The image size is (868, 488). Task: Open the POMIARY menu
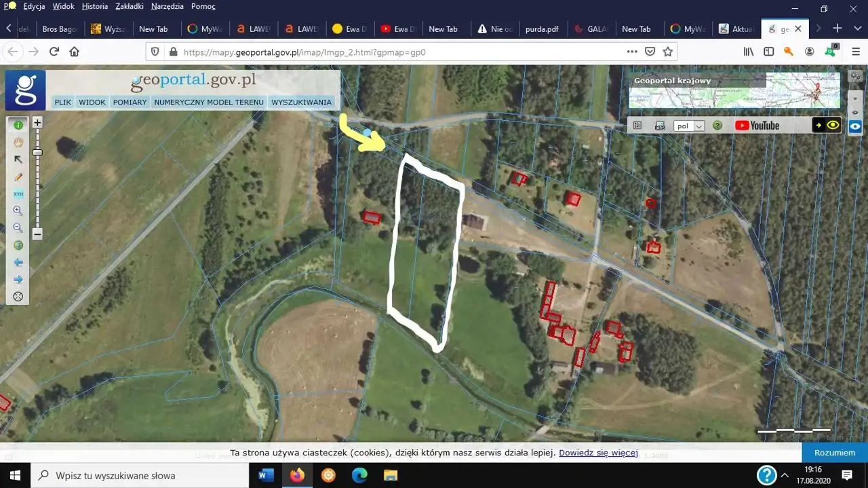point(130,102)
